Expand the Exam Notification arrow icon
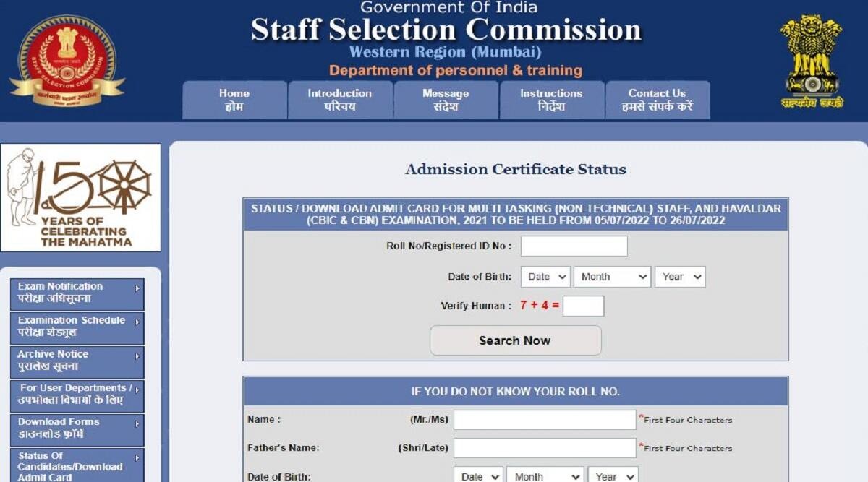The image size is (868, 482). coord(137,288)
